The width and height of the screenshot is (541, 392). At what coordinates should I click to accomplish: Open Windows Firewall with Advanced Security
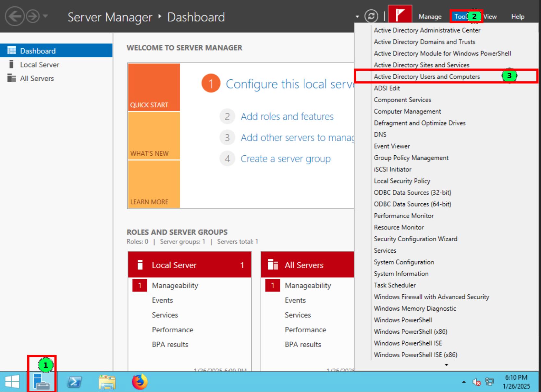[x=447, y=297]
